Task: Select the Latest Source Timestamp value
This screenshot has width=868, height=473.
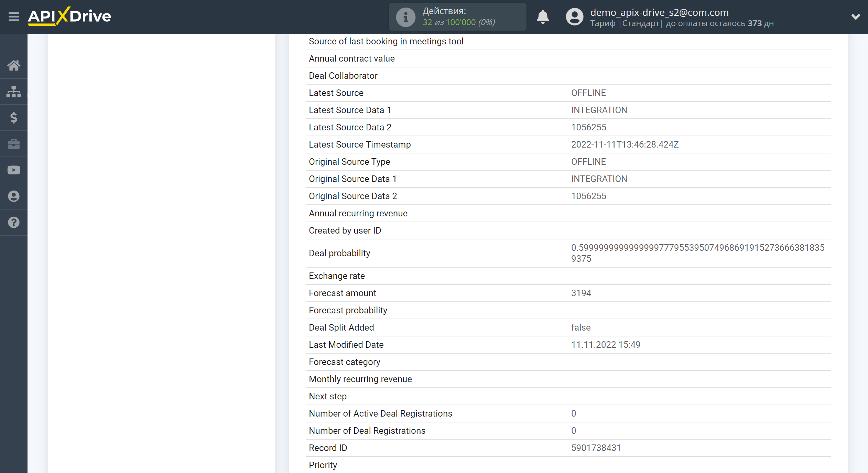Action: 625,144
